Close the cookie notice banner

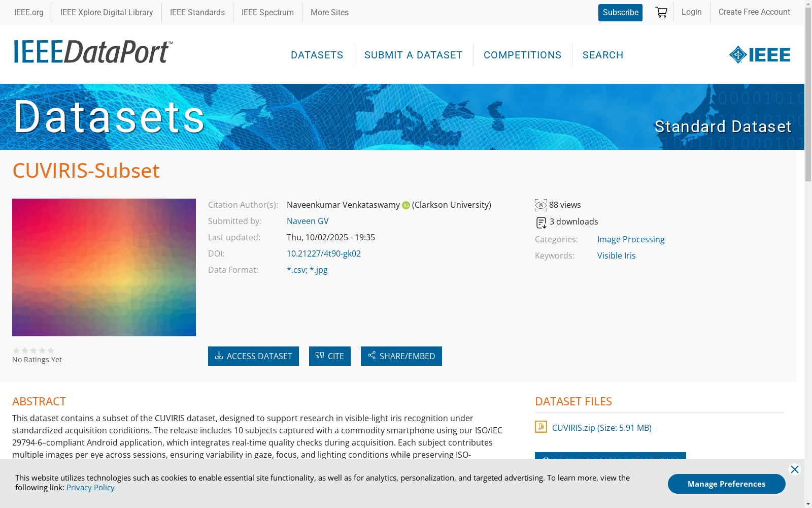(x=795, y=469)
